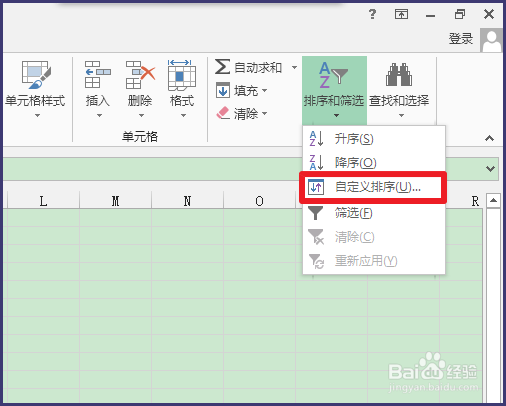Choose Filter 筛选(F) from the menu
506x406 pixels.
click(374, 213)
